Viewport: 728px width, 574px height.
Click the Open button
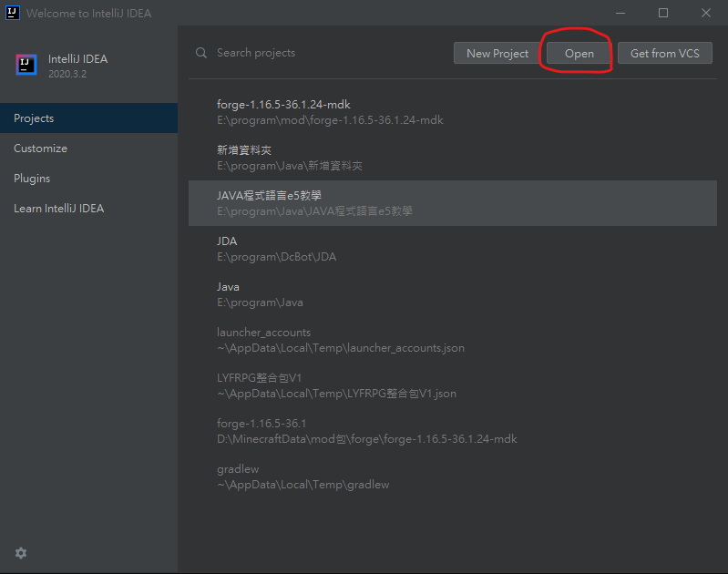point(579,54)
